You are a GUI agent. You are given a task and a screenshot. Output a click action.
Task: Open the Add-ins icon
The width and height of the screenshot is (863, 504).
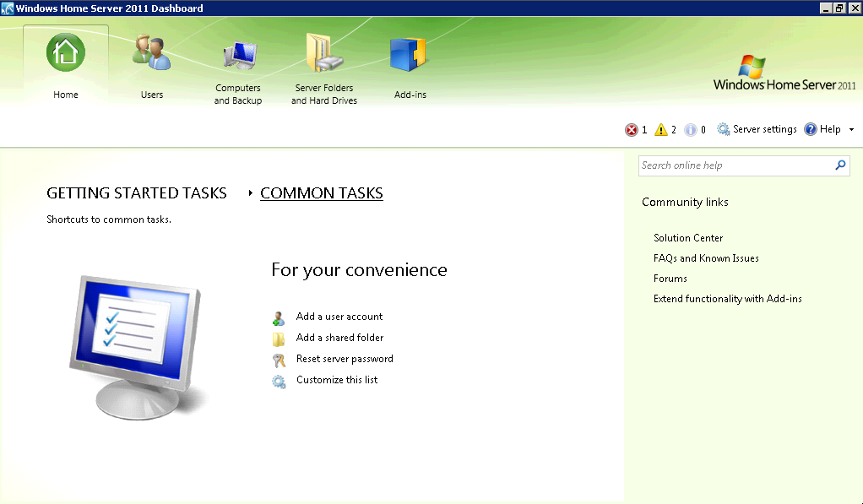tap(408, 54)
